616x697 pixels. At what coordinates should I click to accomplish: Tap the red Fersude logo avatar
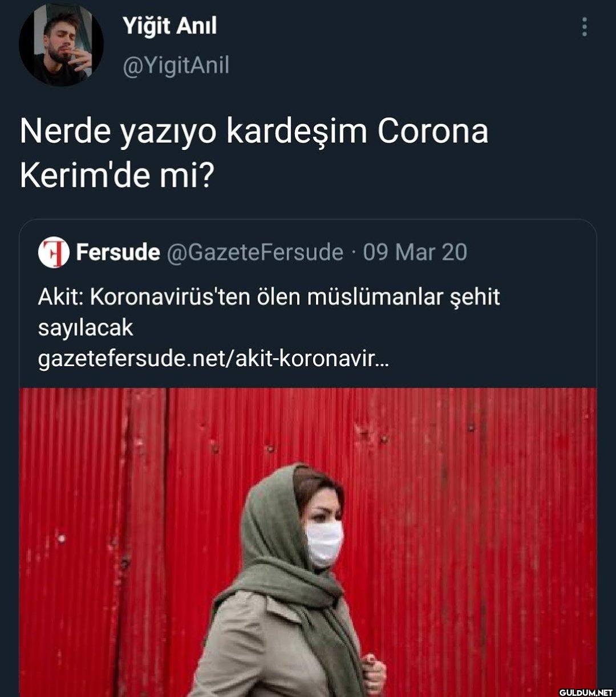tap(54, 252)
